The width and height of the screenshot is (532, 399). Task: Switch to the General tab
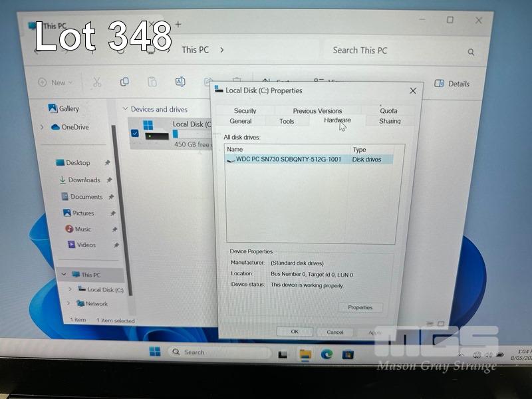pyautogui.click(x=240, y=121)
